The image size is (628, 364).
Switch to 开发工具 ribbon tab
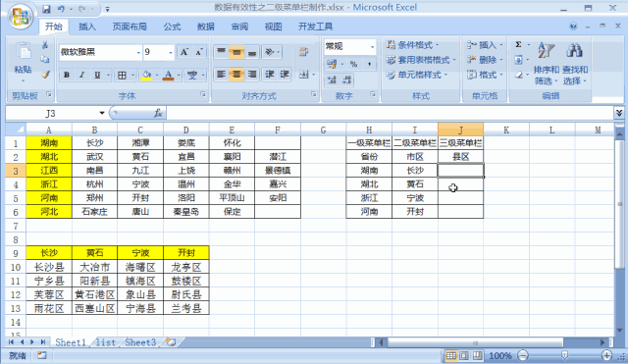[x=315, y=26]
